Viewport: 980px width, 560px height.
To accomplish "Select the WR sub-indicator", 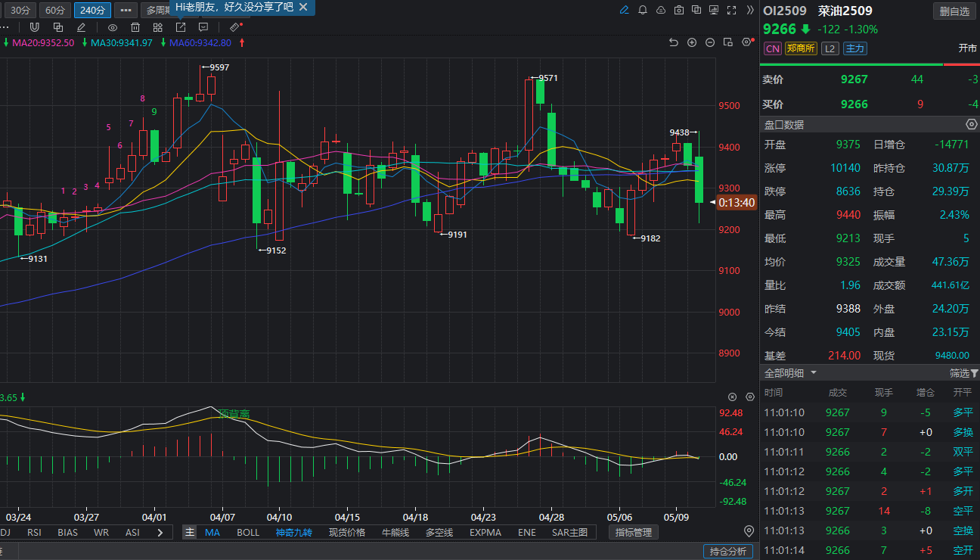I will click(x=101, y=532).
